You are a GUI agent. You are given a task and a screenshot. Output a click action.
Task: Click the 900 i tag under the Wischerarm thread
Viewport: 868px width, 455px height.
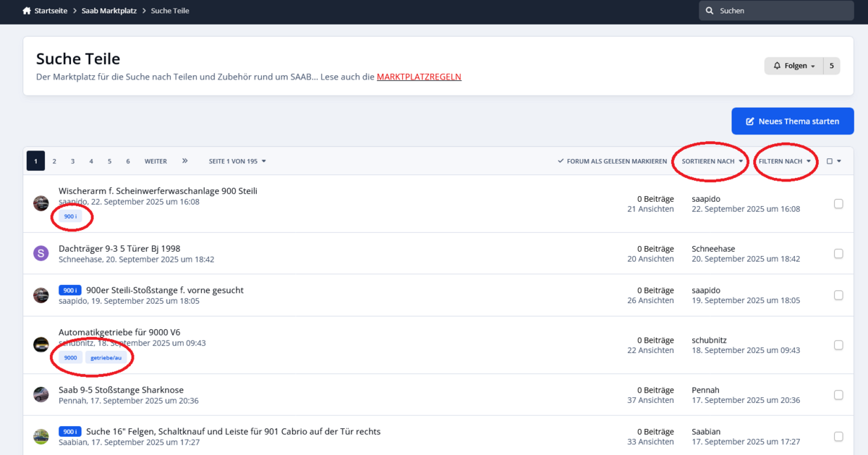pyautogui.click(x=70, y=216)
